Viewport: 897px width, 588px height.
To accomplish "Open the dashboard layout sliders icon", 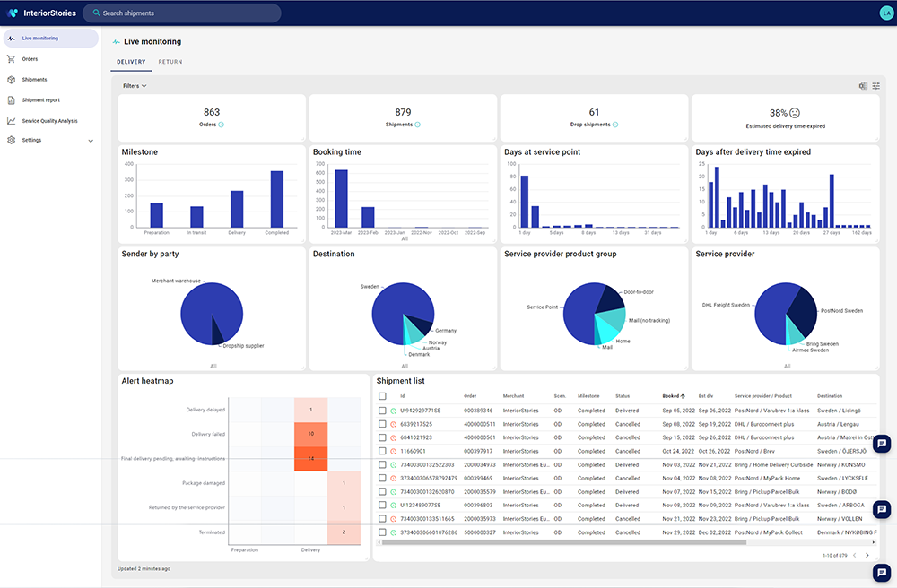I will tap(875, 86).
